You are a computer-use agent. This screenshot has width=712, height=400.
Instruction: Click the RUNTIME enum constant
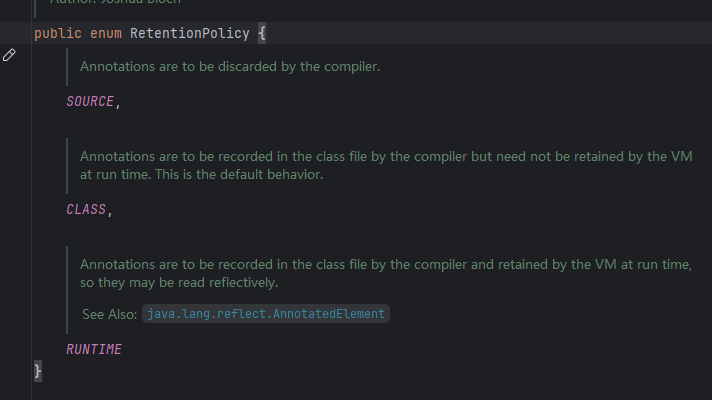pyautogui.click(x=94, y=349)
